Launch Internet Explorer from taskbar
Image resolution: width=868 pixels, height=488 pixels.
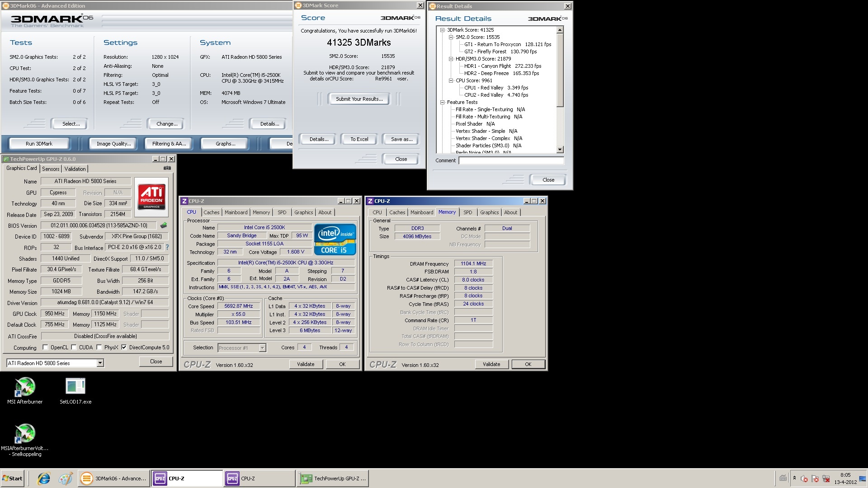[x=44, y=479]
